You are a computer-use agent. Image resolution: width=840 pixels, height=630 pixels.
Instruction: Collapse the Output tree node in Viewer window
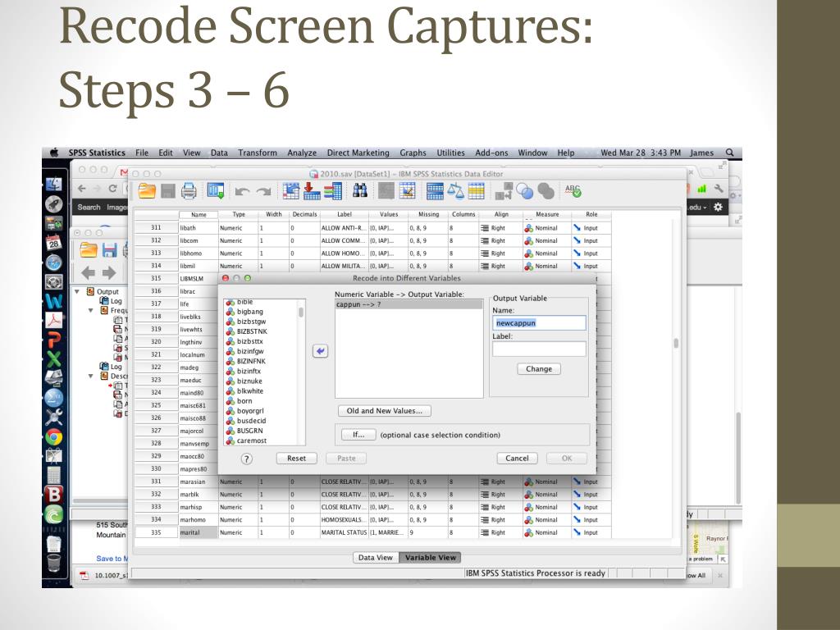click(77, 292)
